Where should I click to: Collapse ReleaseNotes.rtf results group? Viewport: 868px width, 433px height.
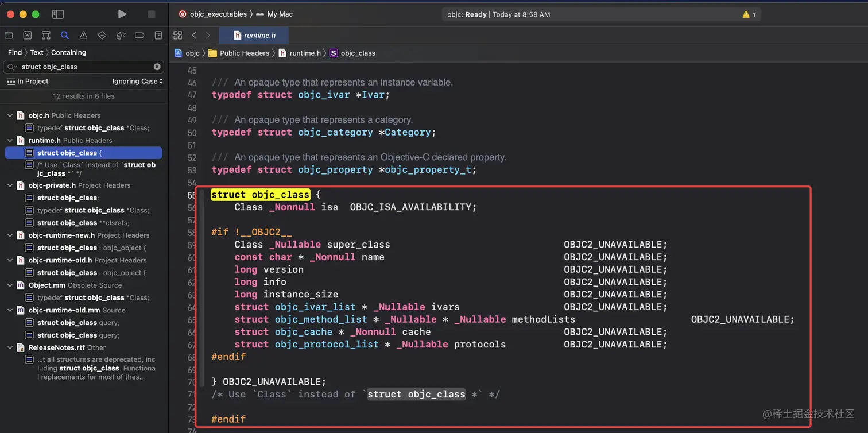10,347
